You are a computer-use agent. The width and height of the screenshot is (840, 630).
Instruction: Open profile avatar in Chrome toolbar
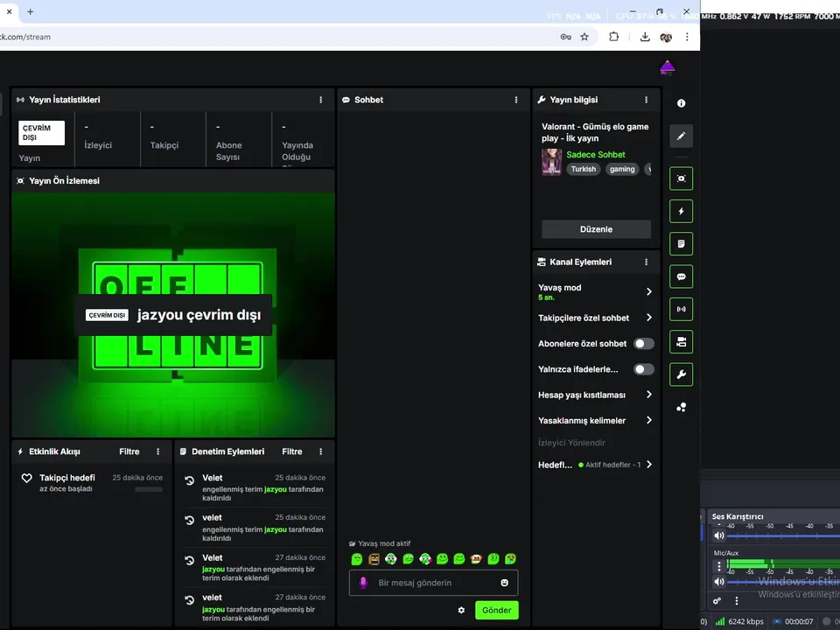tap(666, 37)
